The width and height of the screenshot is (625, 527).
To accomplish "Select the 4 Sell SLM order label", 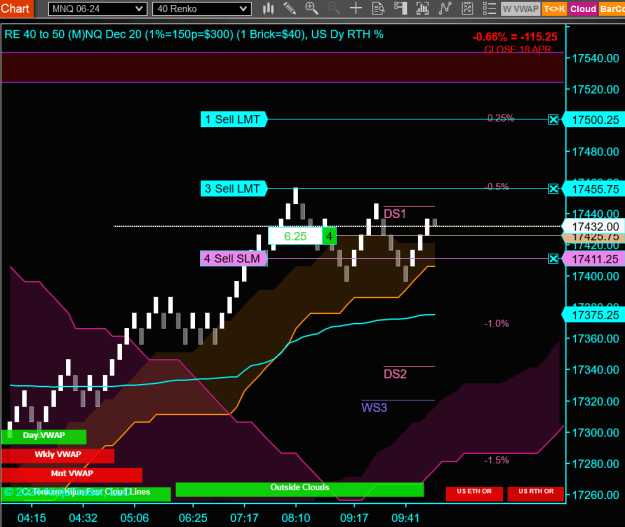I will coord(233,258).
